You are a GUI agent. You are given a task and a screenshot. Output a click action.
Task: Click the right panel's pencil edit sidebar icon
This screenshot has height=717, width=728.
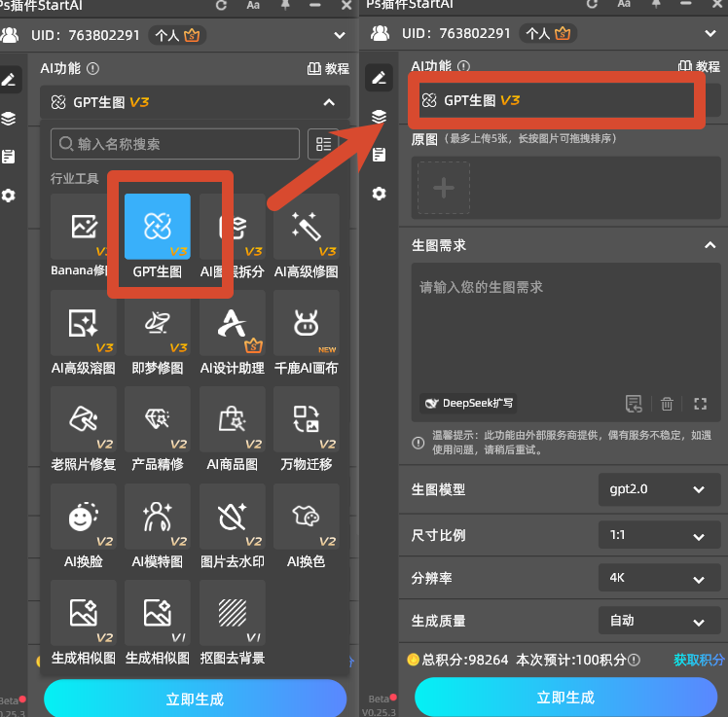[379, 78]
